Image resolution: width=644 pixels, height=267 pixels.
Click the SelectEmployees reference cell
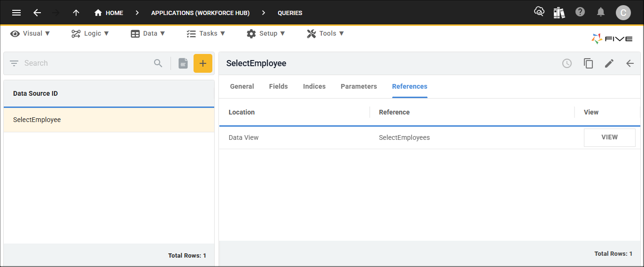472,137
